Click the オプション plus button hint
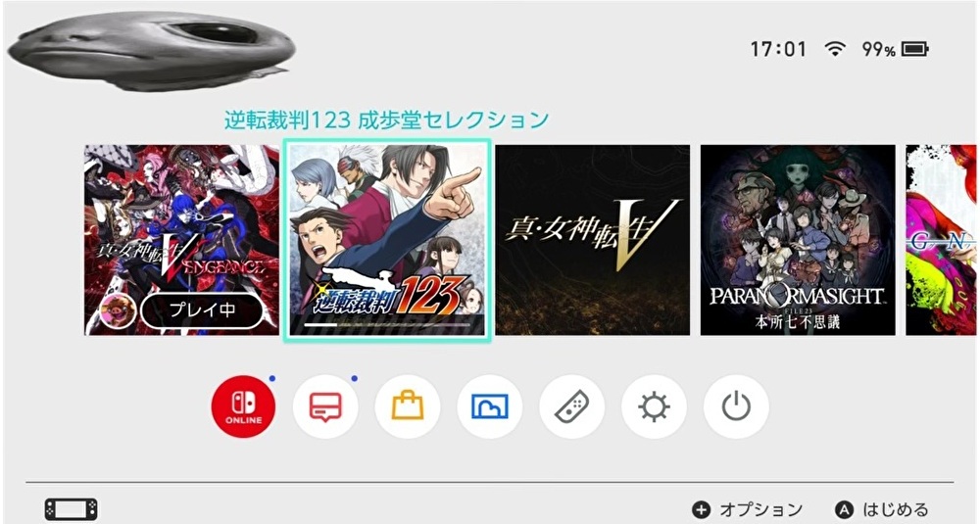This screenshot has width=980, height=524. click(x=747, y=509)
